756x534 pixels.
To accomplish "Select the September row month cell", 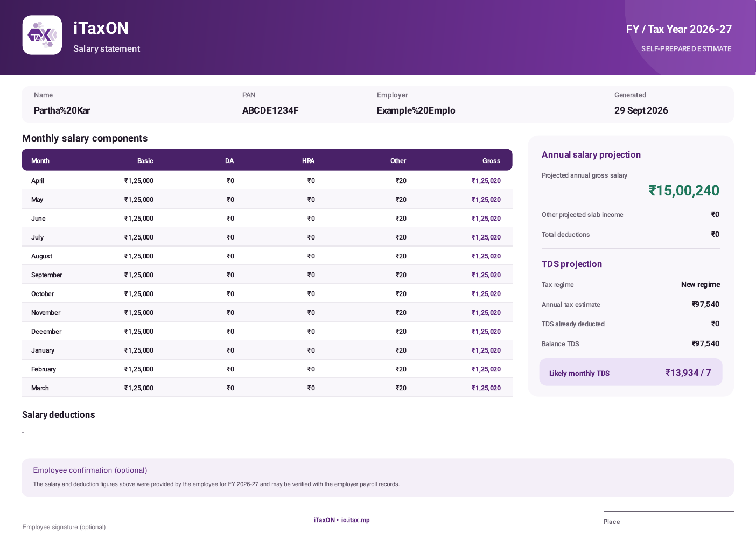I will 47,275.
